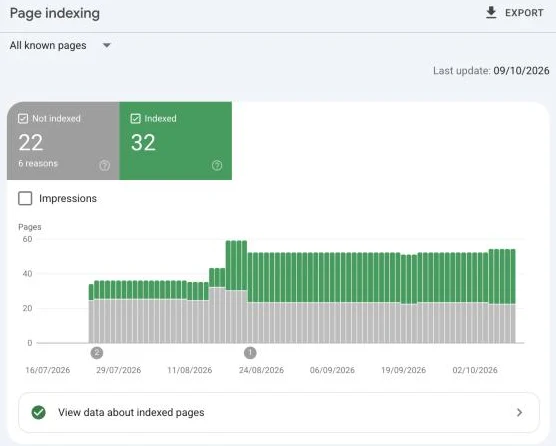Click the 6 reasons text
Screen dimensions: 556x446
tap(38, 163)
